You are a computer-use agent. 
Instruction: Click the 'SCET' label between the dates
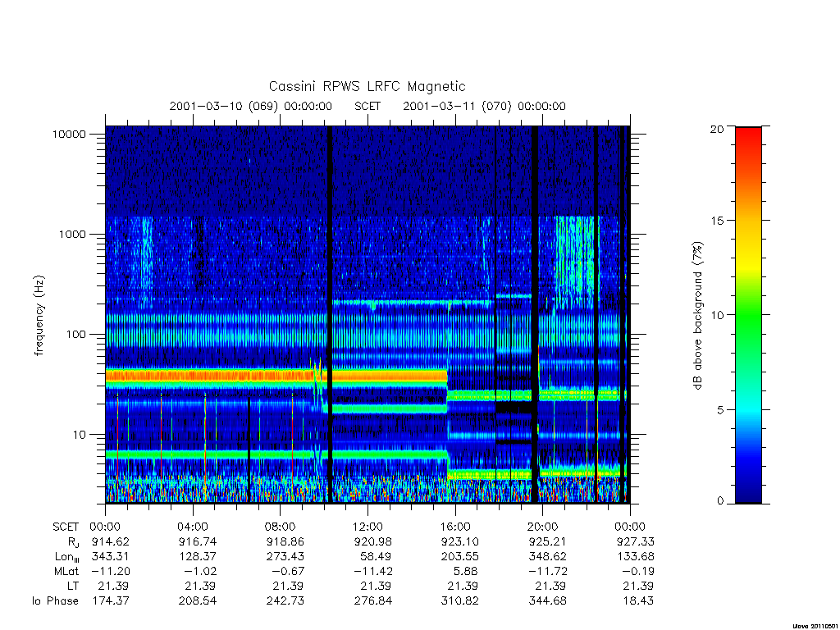point(367,106)
